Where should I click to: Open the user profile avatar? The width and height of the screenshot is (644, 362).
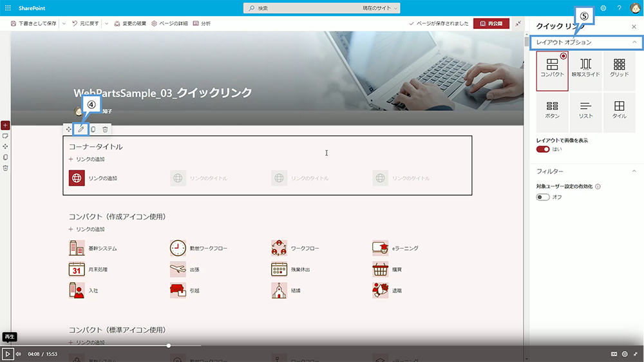pos(635,8)
